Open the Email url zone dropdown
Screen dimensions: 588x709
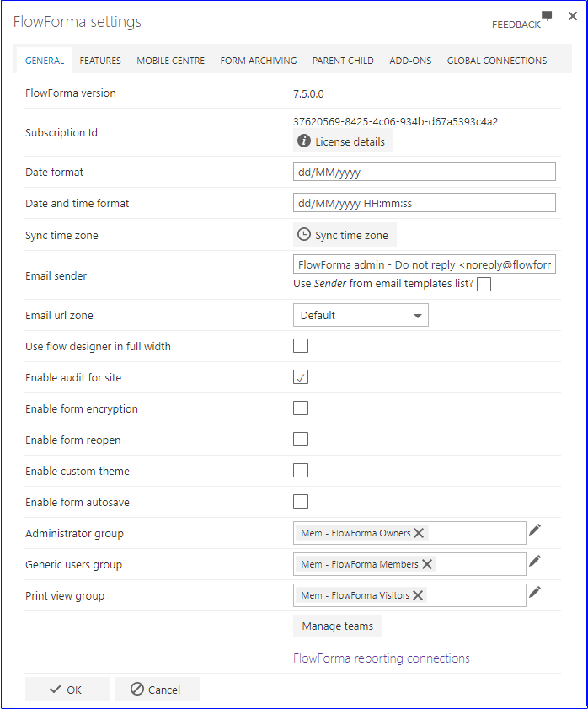coord(361,315)
